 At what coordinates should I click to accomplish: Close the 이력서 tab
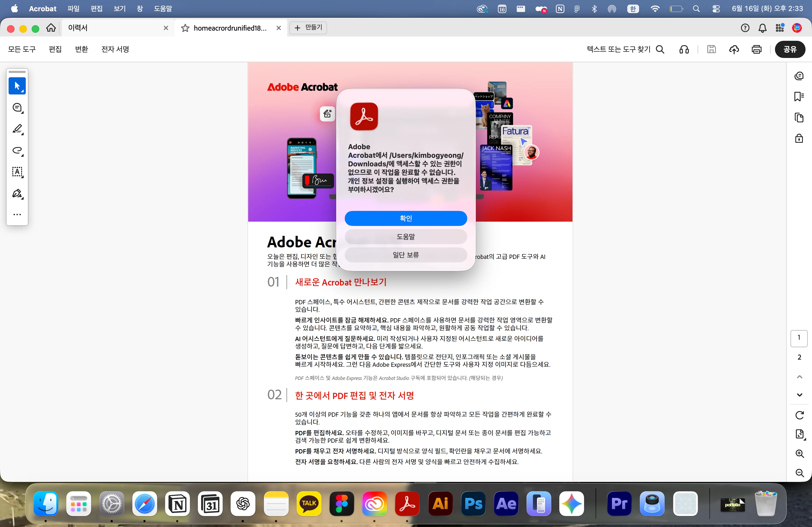pyautogui.click(x=166, y=28)
